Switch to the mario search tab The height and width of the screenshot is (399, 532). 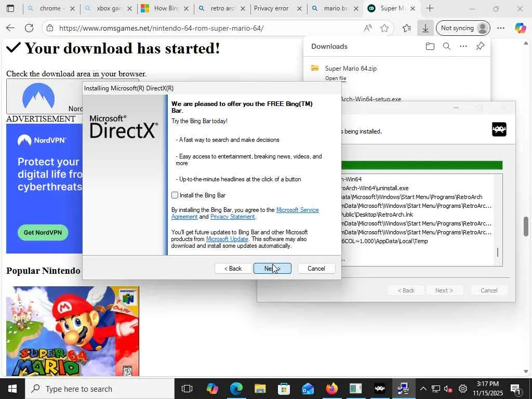(335, 8)
